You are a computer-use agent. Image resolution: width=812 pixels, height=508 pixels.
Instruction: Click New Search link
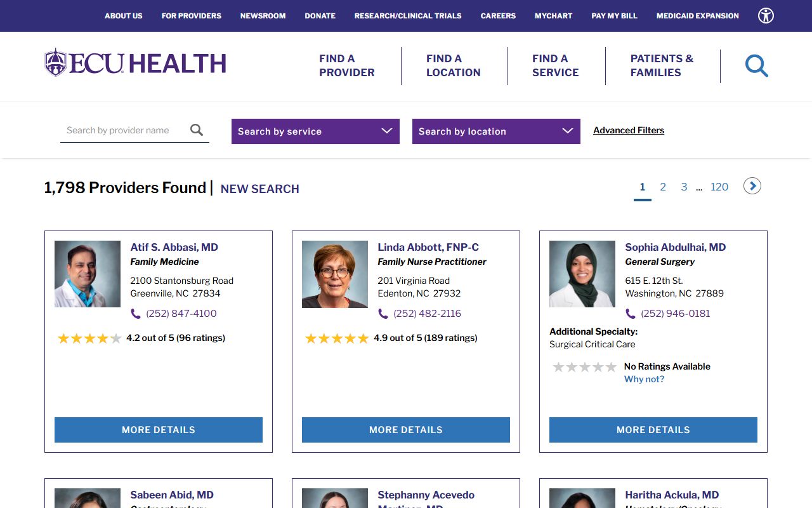[x=260, y=189]
